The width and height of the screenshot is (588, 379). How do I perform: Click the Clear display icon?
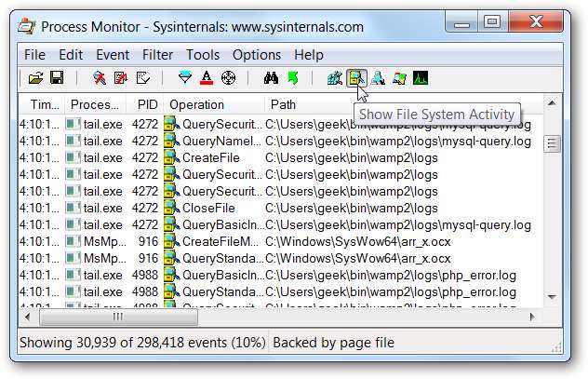pos(142,78)
